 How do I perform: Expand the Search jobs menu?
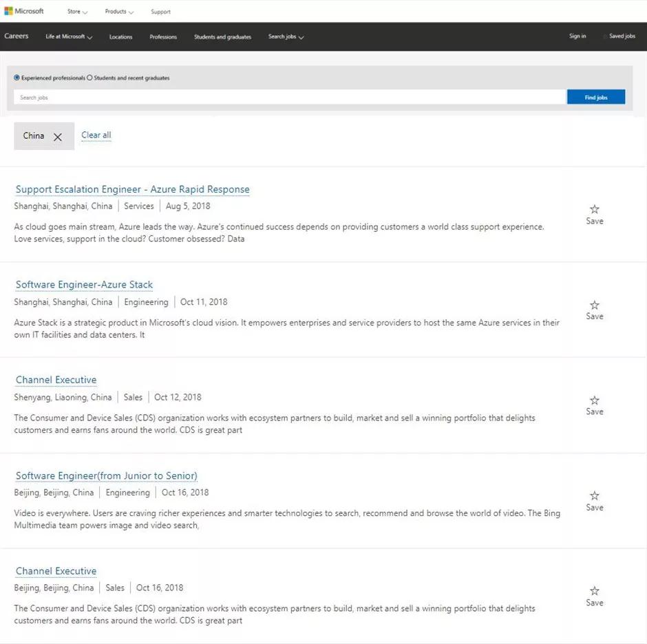(286, 36)
